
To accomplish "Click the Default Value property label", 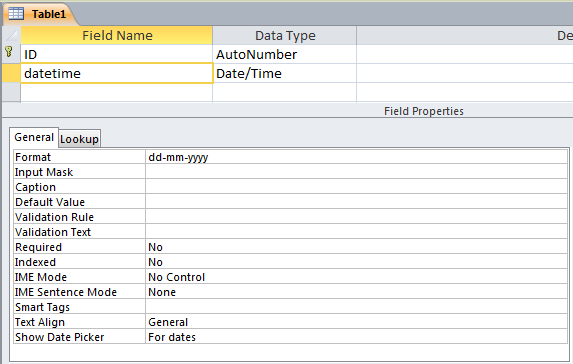I will pos(79,202).
